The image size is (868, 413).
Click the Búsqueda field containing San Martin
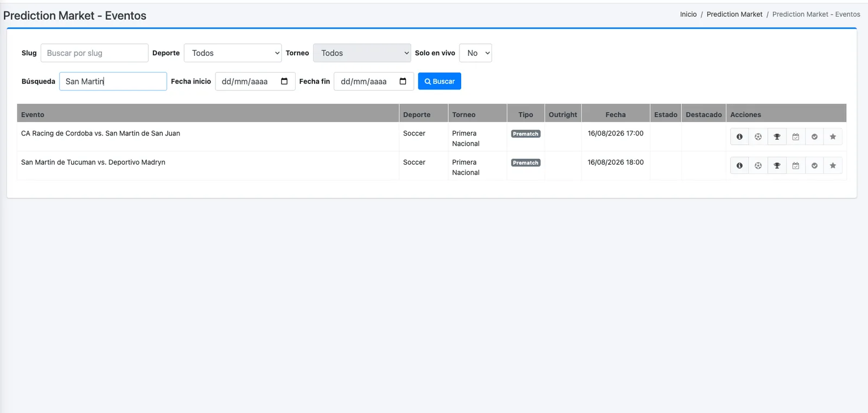pos(113,81)
